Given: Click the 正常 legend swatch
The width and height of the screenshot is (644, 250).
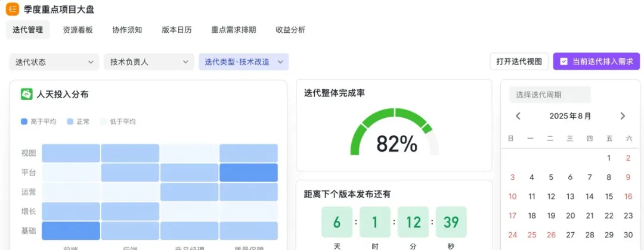Looking at the screenshot, I should tap(70, 121).
